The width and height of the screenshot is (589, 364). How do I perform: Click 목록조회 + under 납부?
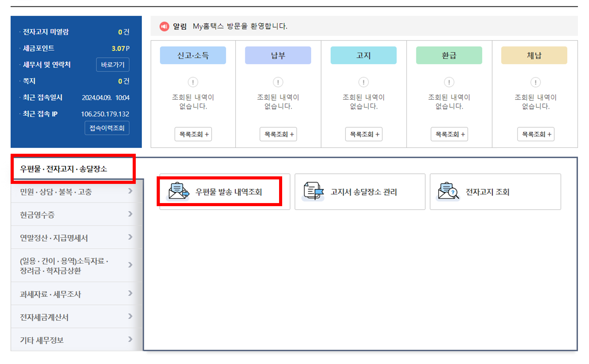pos(278,134)
